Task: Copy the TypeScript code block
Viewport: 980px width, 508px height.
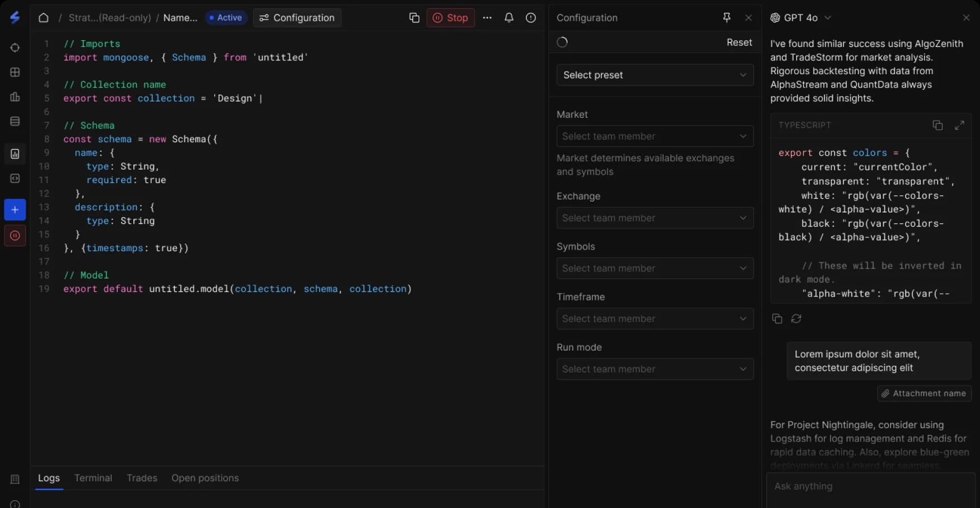Action: 938,125
